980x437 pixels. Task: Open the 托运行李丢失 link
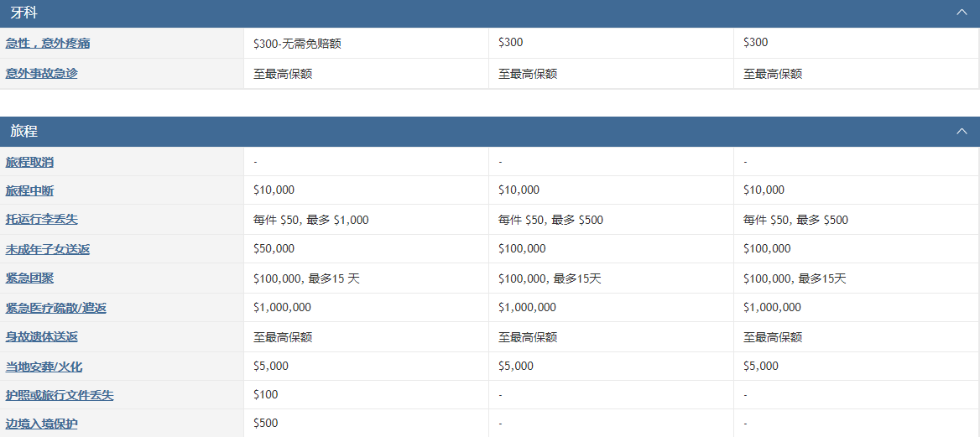[41, 220]
